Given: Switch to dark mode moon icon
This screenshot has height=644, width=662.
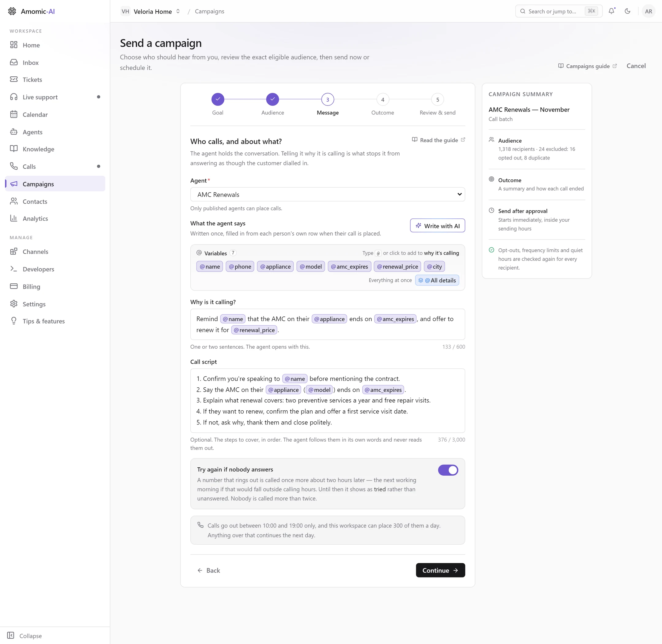Looking at the screenshot, I should click(627, 11).
